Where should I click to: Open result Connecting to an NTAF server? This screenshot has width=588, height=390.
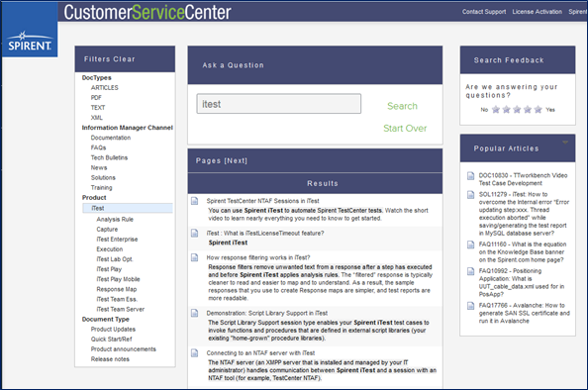260,353
